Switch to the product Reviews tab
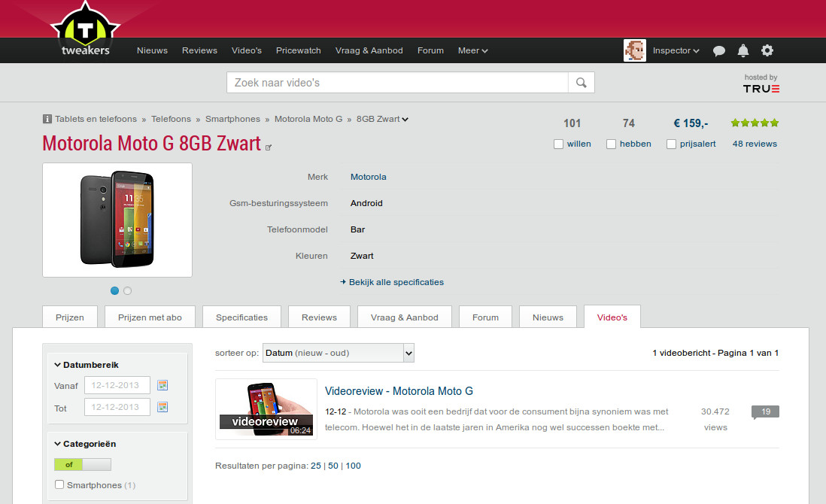Image resolution: width=826 pixels, height=504 pixels. point(319,317)
